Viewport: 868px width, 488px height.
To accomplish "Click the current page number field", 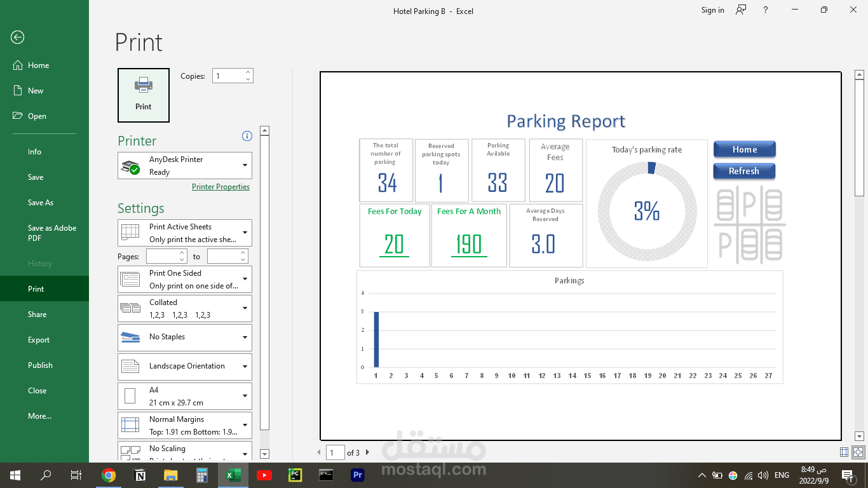I will point(335,452).
